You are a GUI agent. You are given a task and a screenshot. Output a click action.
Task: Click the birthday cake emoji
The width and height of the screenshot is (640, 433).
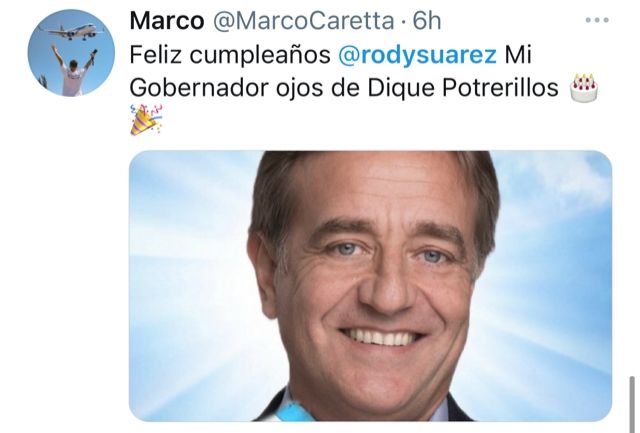point(584,87)
